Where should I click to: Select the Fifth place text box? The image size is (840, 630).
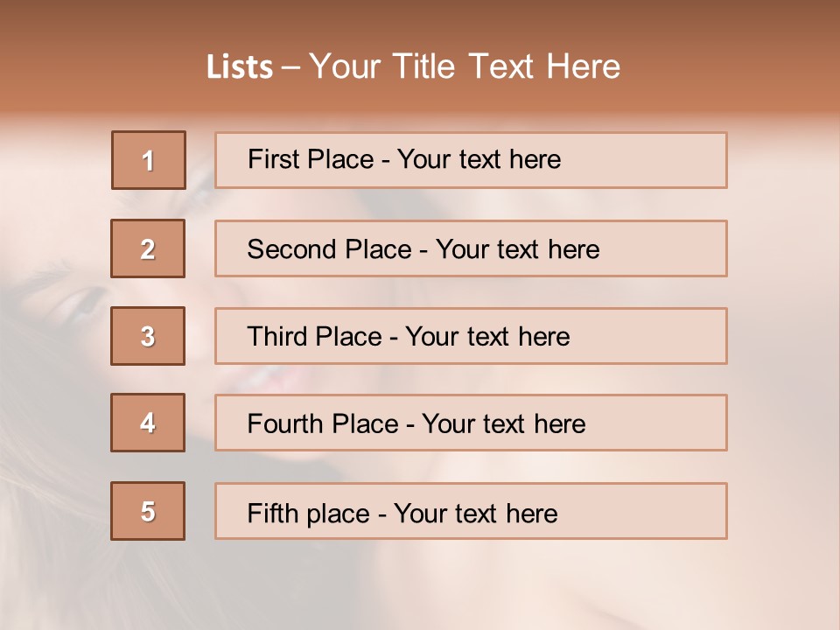click(x=471, y=511)
